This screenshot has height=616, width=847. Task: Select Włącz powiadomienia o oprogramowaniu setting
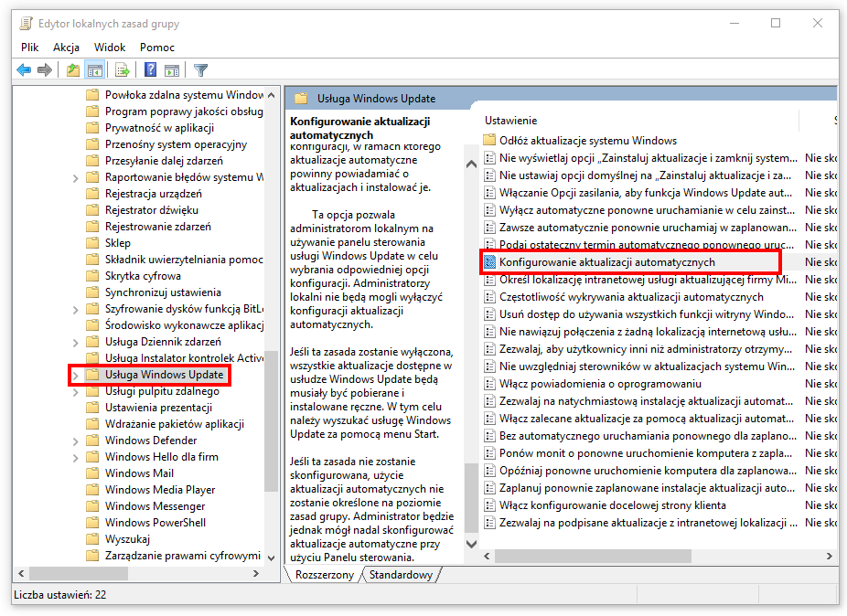(600, 384)
